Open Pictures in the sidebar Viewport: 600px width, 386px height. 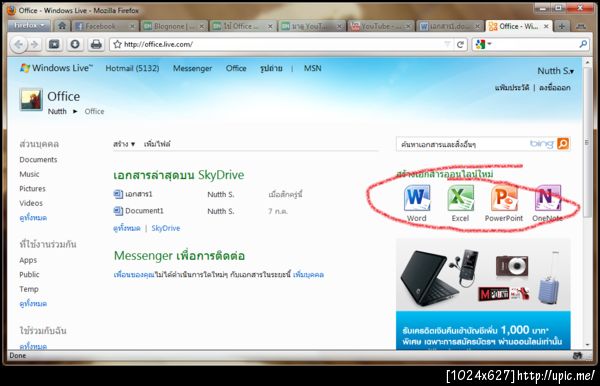pyautogui.click(x=33, y=189)
